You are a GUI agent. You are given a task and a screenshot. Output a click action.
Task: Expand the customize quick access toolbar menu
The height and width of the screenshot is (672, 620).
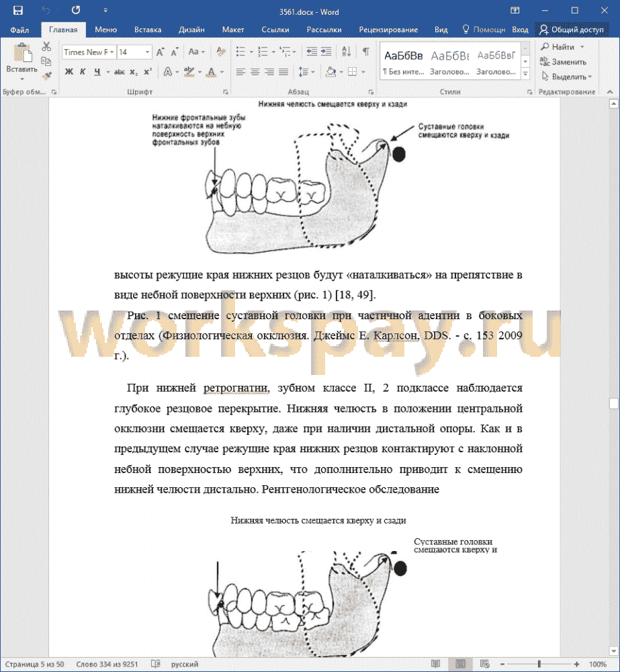pos(105,10)
